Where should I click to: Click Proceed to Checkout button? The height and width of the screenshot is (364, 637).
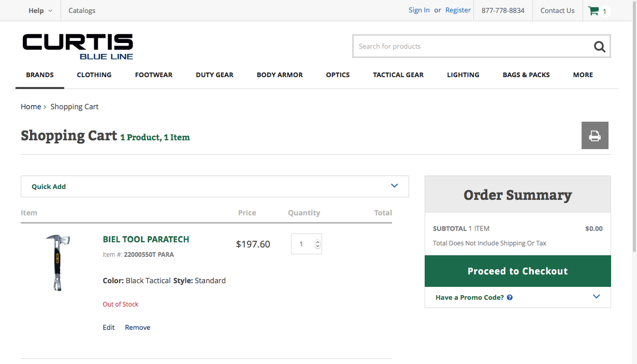point(517,271)
